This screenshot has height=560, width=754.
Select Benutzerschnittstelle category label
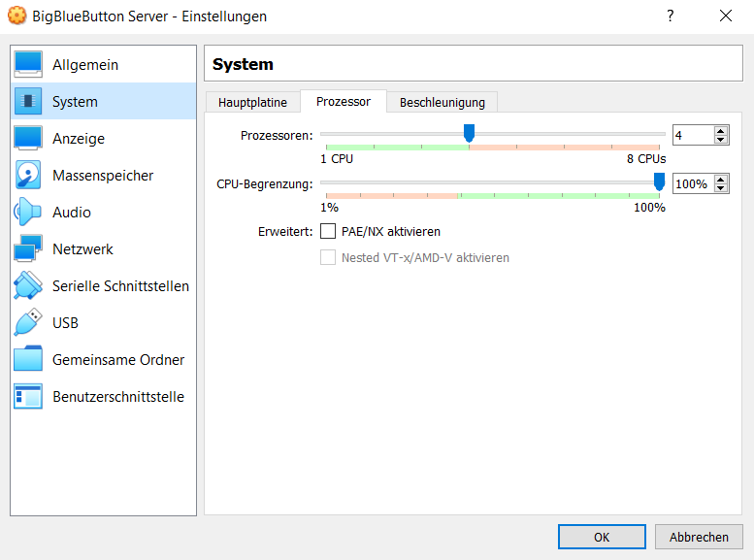pyautogui.click(x=118, y=397)
